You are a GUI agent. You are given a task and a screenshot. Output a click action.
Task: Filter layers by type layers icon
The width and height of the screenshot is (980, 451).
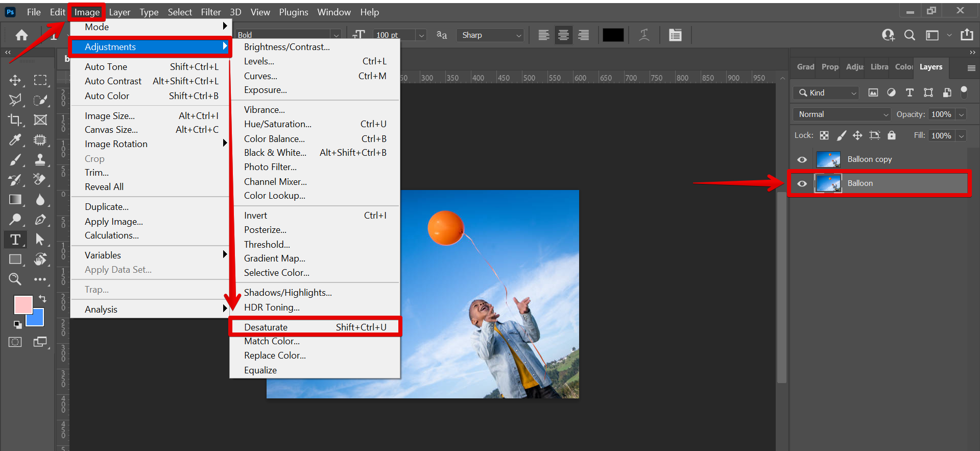pos(910,92)
